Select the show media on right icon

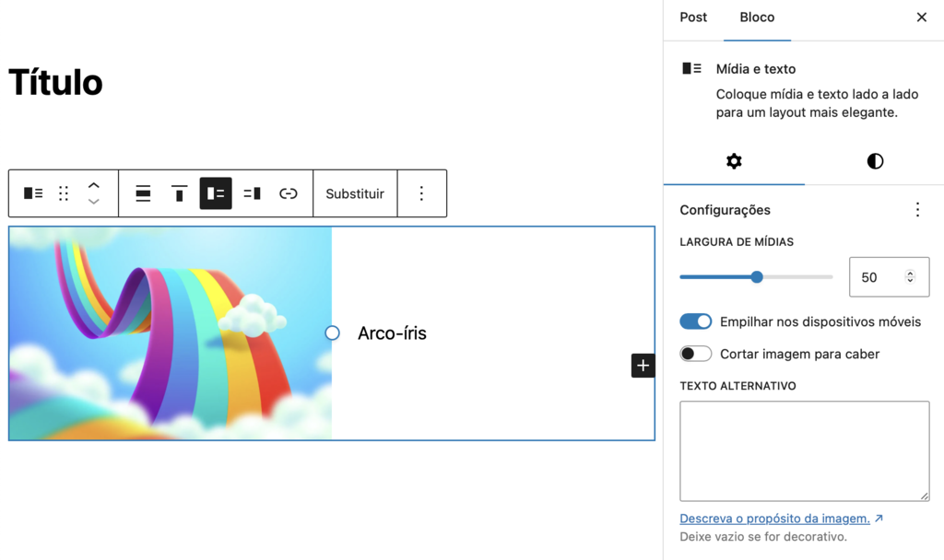(x=252, y=193)
